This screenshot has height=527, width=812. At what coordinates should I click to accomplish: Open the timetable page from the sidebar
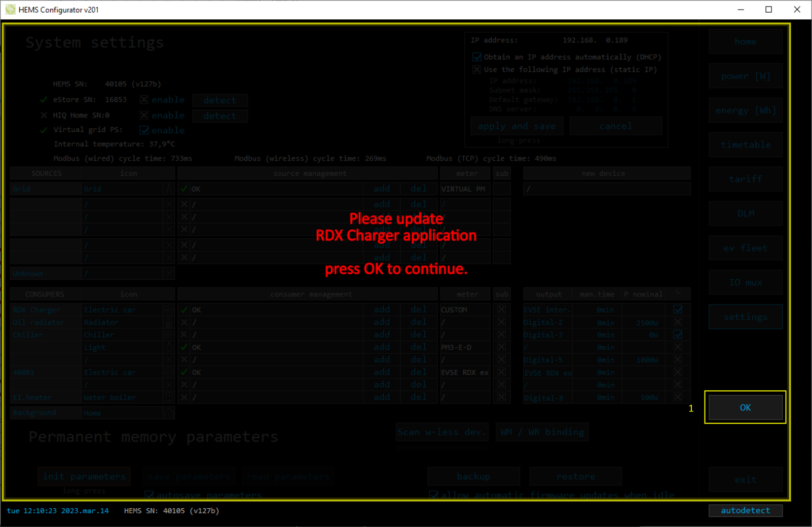tap(745, 145)
